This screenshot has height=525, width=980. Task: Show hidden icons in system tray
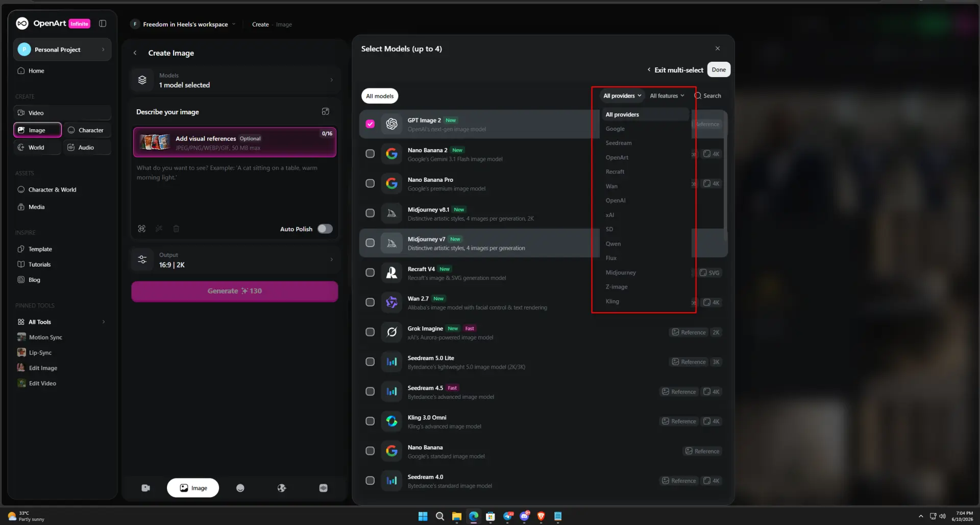[921, 516]
